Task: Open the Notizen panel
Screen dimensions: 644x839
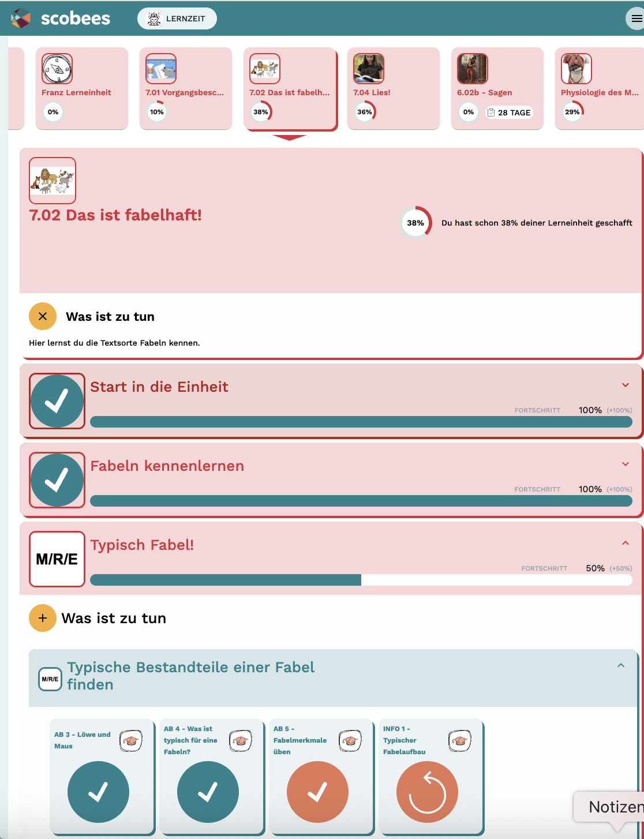Action: [x=611, y=807]
